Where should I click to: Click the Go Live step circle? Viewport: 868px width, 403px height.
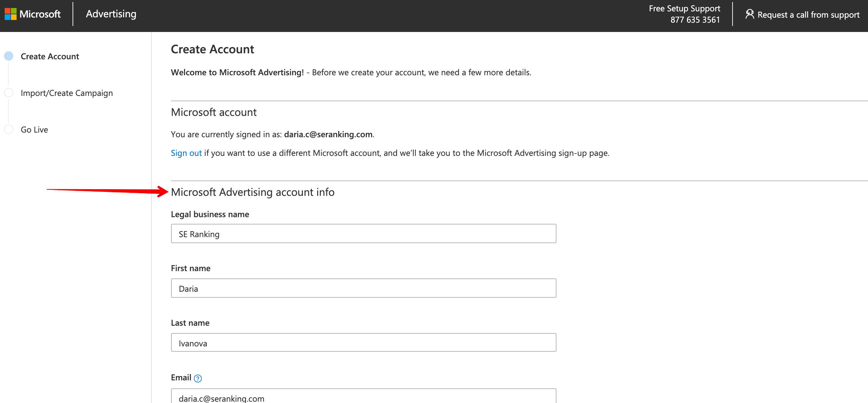pyautogui.click(x=9, y=129)
